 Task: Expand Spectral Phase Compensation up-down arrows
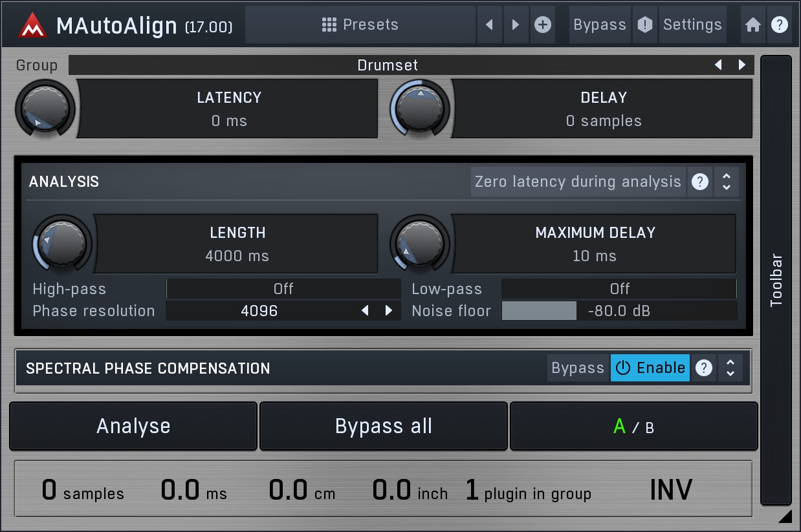[730, 368]
